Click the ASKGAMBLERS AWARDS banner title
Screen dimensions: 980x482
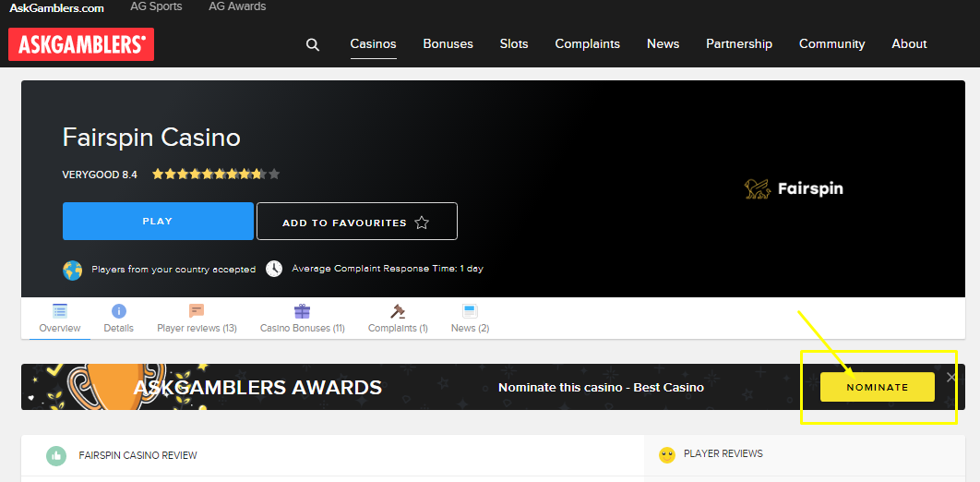(257, 388)
